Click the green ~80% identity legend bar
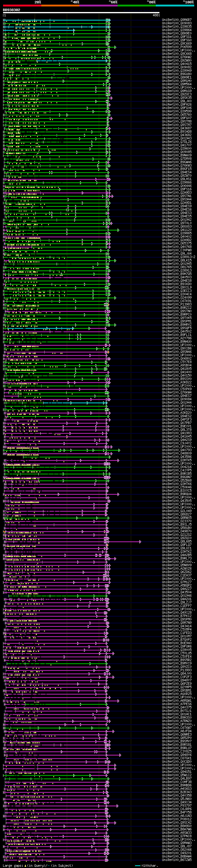Screen dimensions: 197x868 point(137,6)
